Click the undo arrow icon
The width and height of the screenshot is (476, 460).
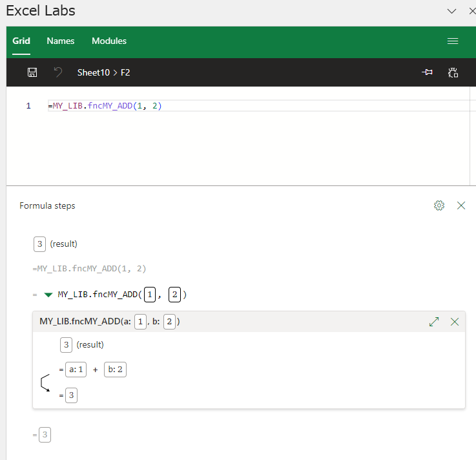tap(57, 72)
